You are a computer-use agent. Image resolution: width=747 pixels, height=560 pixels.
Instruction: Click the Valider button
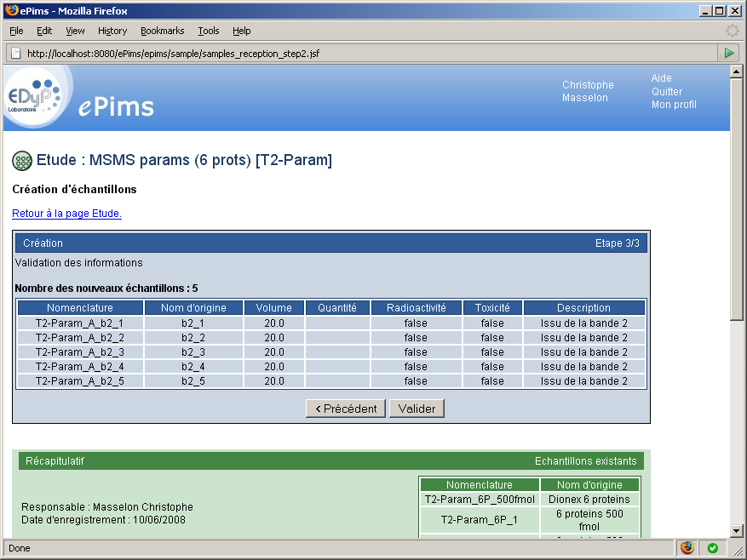(417, 408)
